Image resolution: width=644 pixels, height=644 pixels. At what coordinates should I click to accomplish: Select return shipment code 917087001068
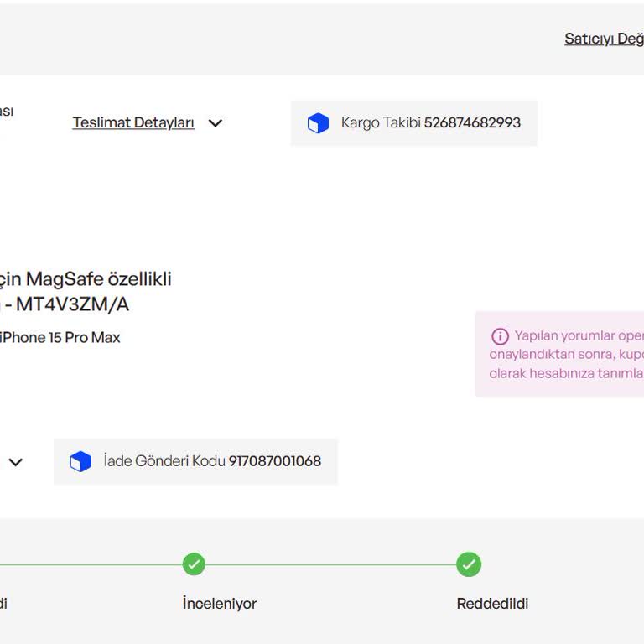coord(274,461)
